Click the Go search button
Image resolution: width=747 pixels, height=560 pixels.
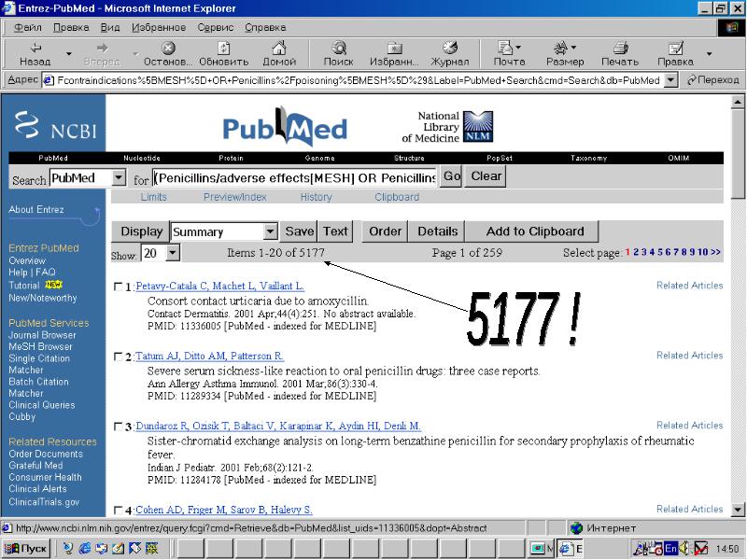click(451, 176)
